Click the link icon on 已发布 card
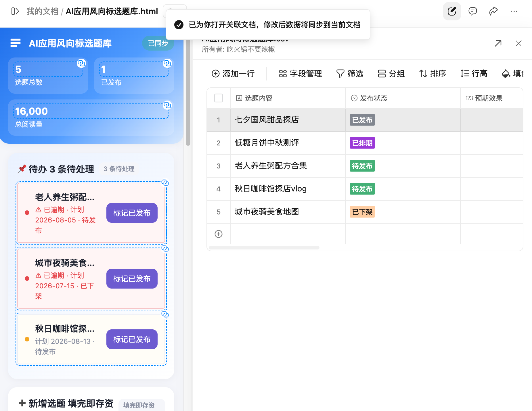The image size is (532, 411). point(167,63)
